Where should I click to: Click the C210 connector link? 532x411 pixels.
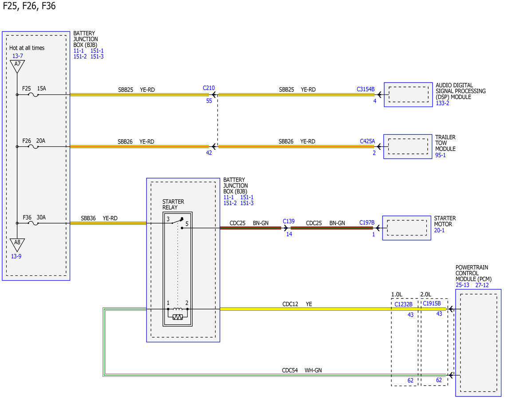pos(209,88)
